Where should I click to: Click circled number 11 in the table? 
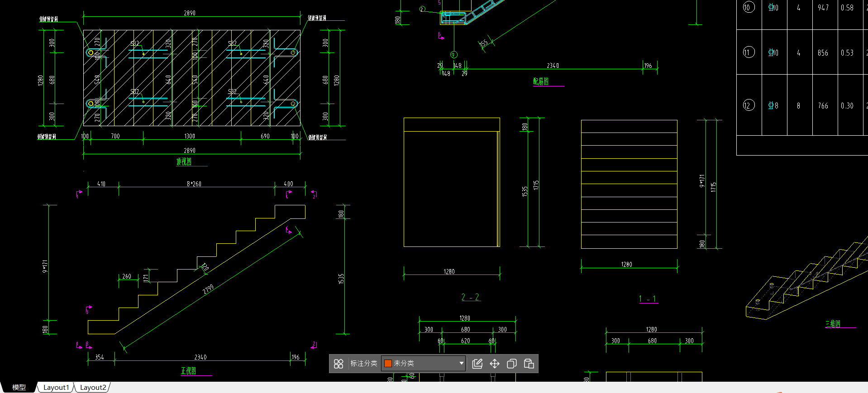(x=749, y=52)
